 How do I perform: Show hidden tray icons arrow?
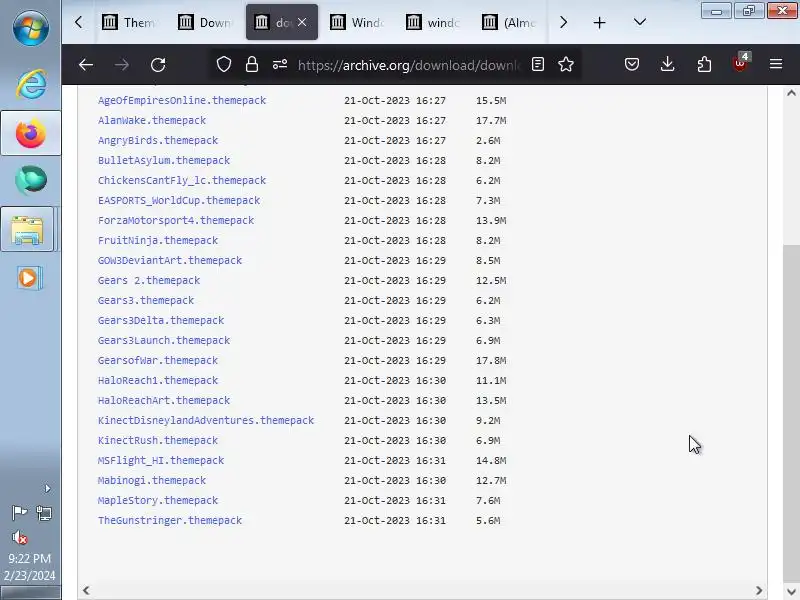pos(47,489)
